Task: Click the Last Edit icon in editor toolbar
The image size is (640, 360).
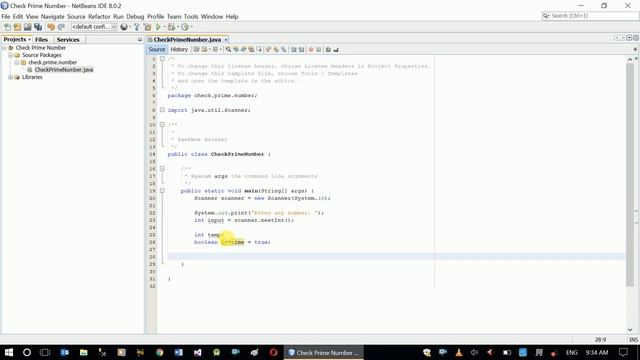Action: (196, 49)
